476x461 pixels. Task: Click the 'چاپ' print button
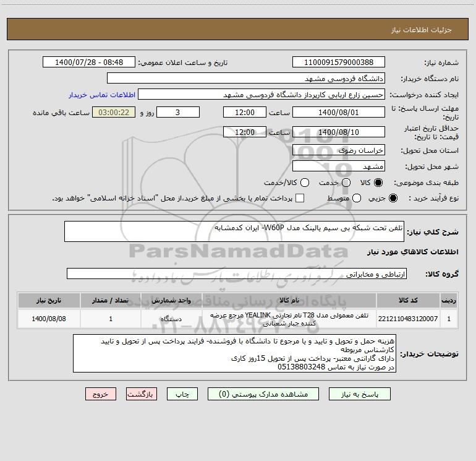(182, 394)
